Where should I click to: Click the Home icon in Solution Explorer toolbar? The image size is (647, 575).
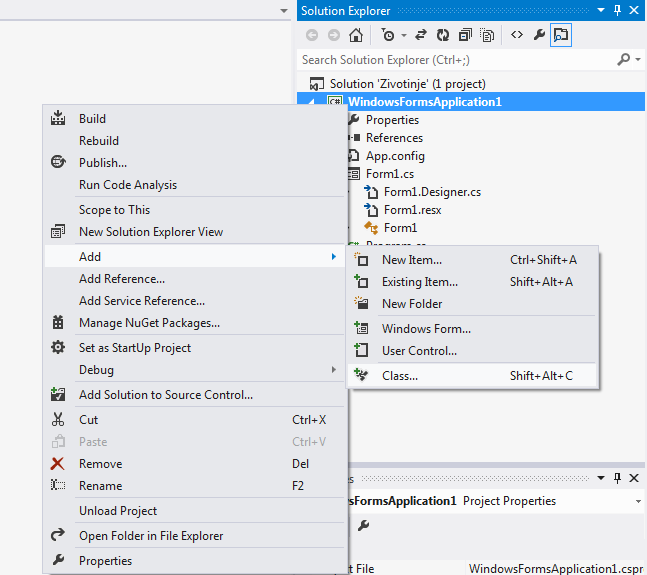(x=356, y=35)
